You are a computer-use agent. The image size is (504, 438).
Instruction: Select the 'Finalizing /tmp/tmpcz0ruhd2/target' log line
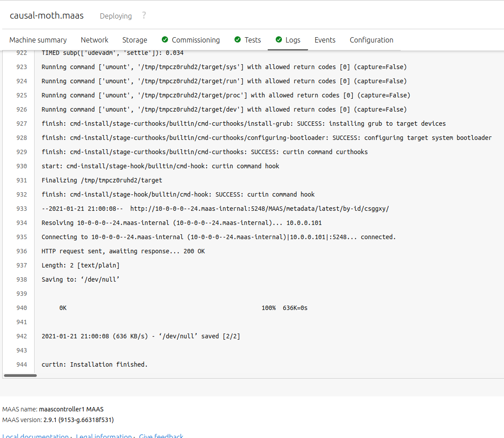pos(102,180)
